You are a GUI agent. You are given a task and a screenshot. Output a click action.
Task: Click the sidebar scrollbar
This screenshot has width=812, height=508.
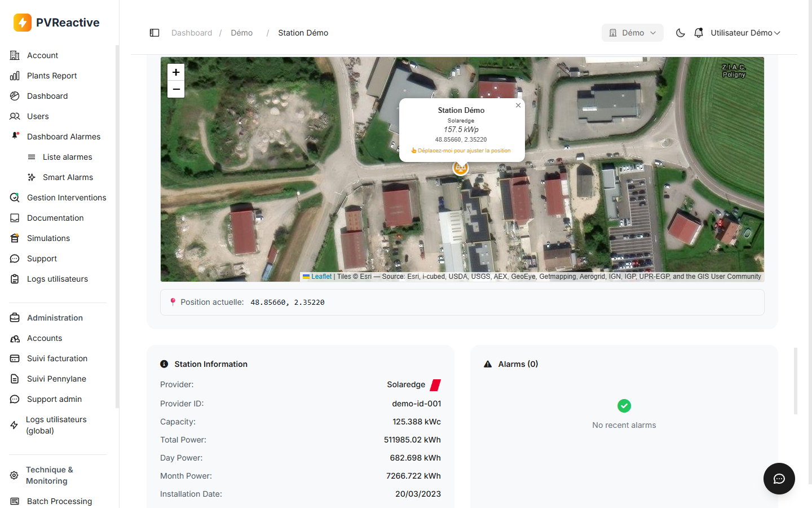tap(117, 226)
